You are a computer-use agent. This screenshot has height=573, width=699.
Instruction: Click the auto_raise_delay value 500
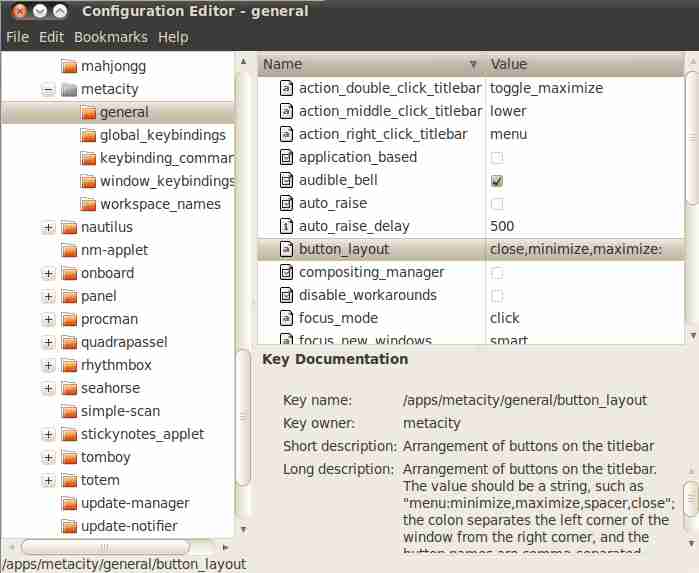(502, 226)
